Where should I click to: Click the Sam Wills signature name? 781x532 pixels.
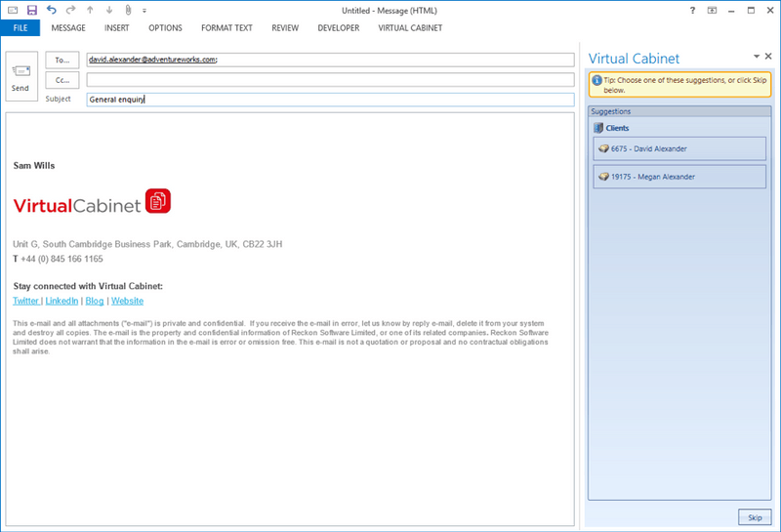point(34,165)
